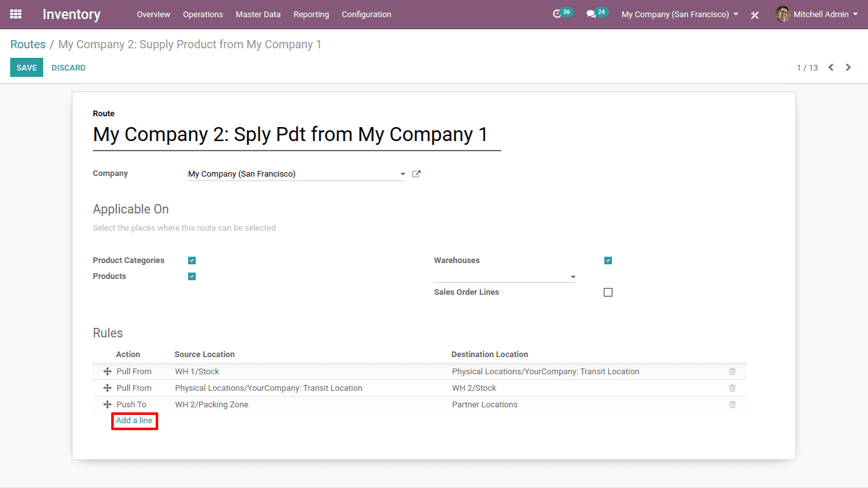
Task: Click the Inventory app title
Action: (72, 14)
